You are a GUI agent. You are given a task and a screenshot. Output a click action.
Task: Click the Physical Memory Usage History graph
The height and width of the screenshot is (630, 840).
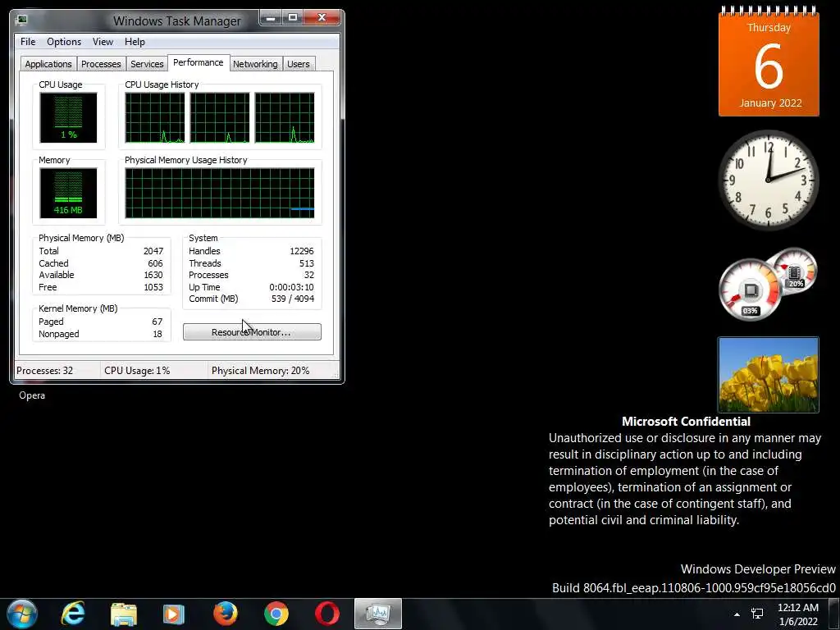pos(220,194)
